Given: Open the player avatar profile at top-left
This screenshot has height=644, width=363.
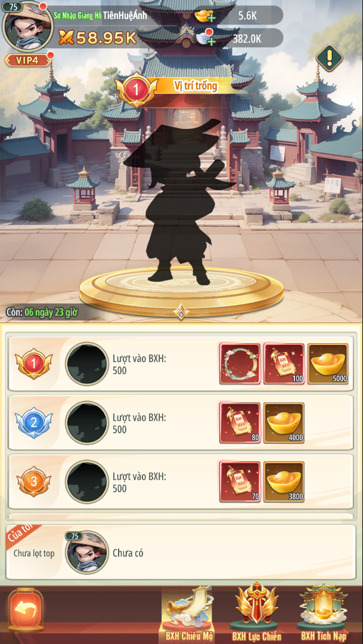Looking at the screenshot, I should (27, 27).
